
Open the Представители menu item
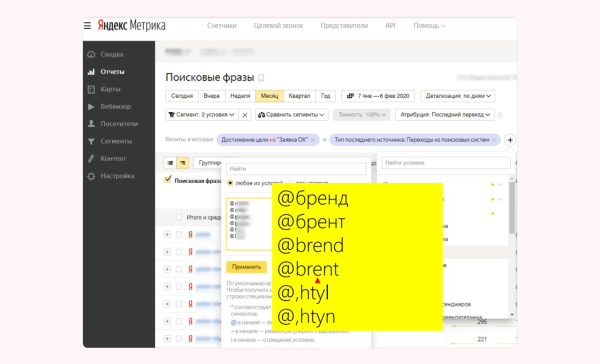(x=344, y=26)
